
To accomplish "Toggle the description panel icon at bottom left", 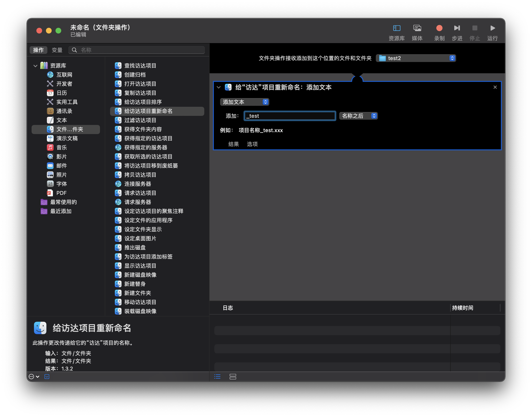I will click(47, 377).
